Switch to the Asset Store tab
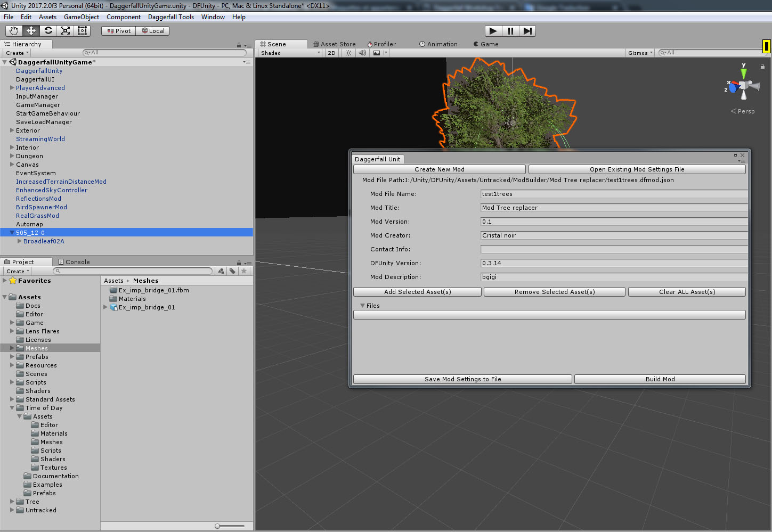Screen dimensions: 772x532 (335, 44)
